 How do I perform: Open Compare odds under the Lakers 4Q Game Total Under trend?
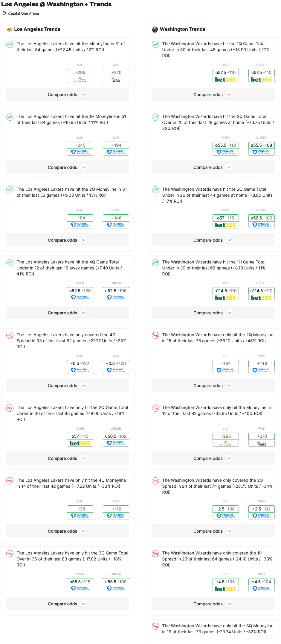pos(68,313)
